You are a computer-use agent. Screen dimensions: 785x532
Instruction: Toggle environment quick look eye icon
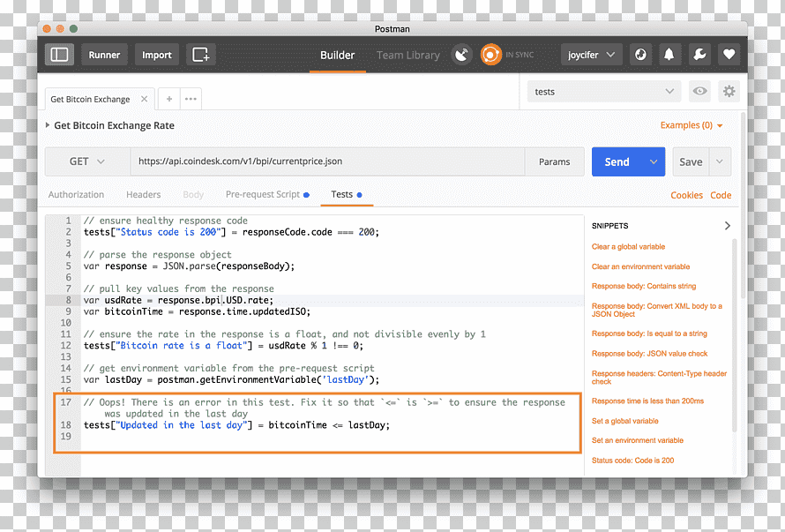click(x=699, y=91)
